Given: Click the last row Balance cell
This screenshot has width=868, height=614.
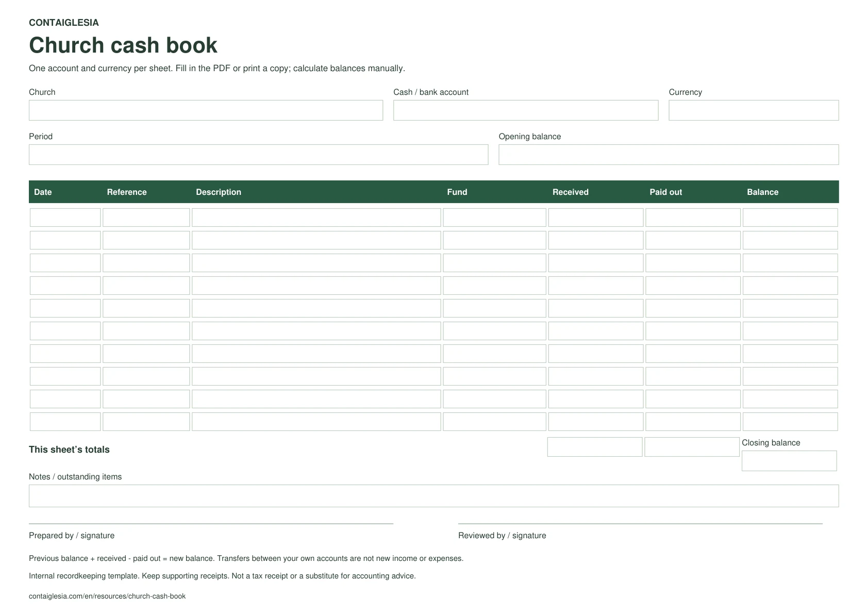Looking at the screenshot, I should (x=790, y=422).
